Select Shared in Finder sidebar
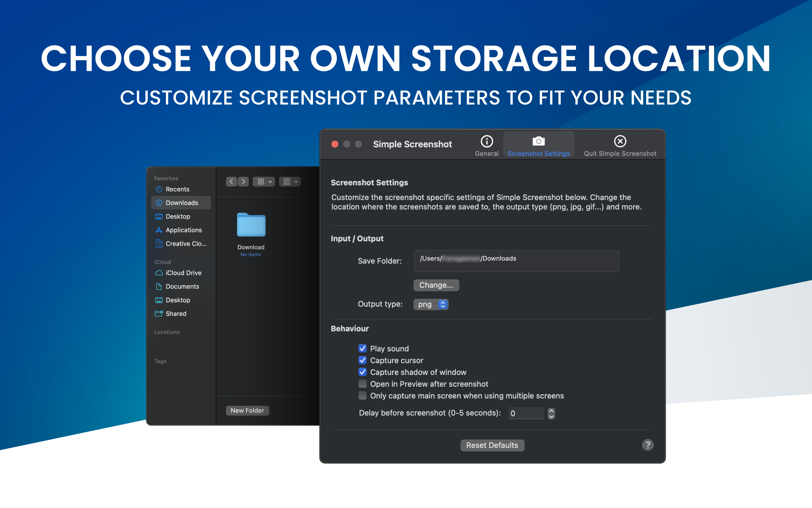The image size is (812, 508). [x=181, y=313]
